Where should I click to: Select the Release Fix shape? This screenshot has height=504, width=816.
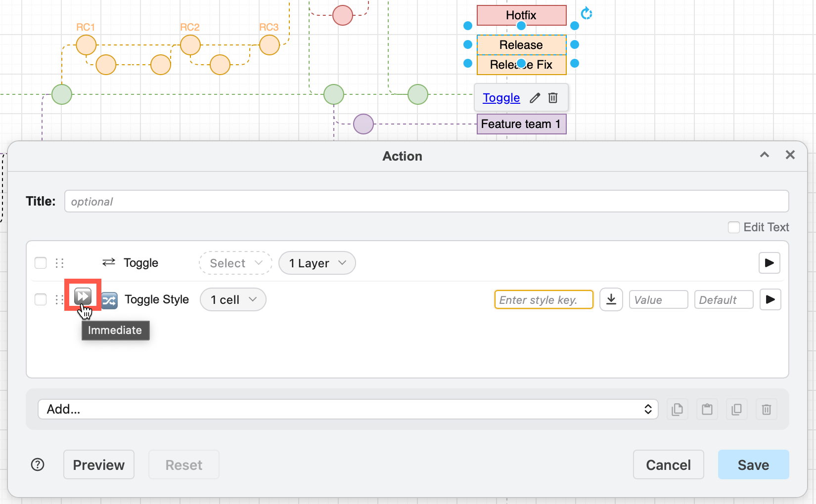[522, 65]
